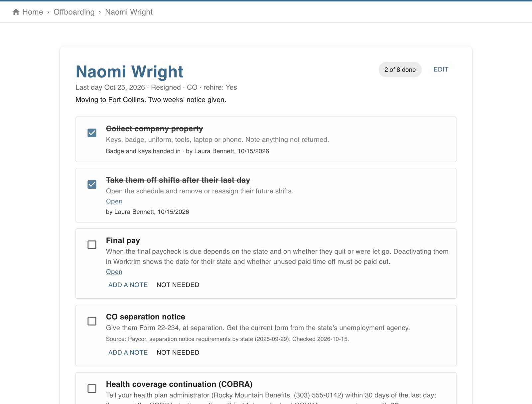Go to Home in breadcrumb
The image size is (532, 404).
coord(33,12)
